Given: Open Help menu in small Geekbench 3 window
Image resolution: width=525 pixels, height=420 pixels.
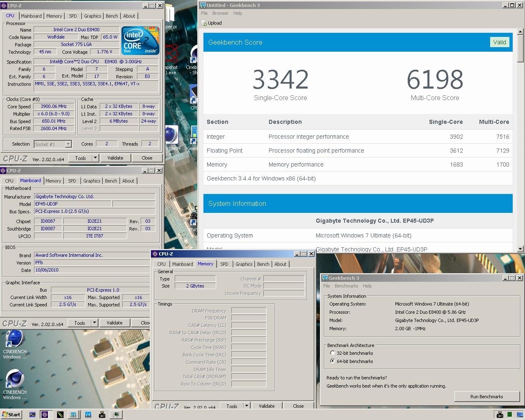Looking at the screenshot, I should (x=367, y=286).
